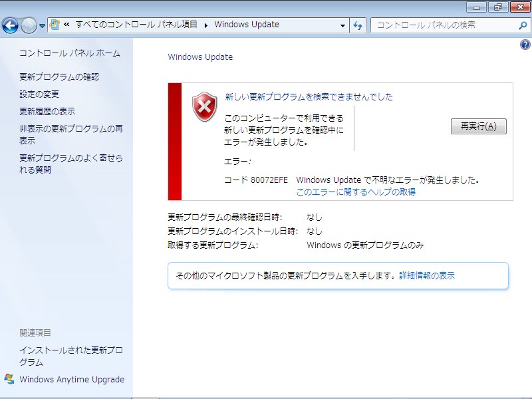The image size is (532, 399).
Task: Click 再実行(A) retry button
Action: point(478,126)
